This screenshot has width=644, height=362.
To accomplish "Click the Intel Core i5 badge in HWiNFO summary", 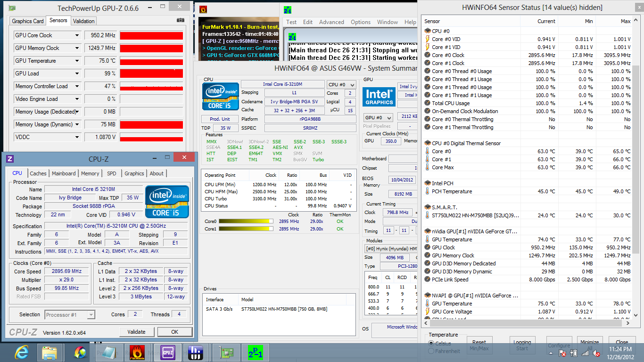I will tap(220, 97).
